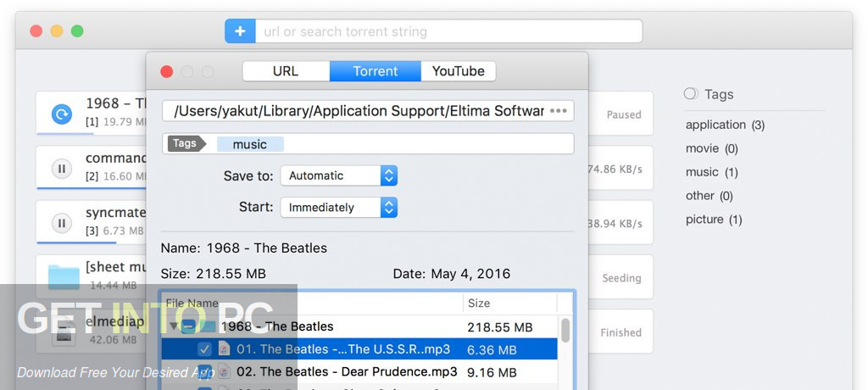Resume the 1968 download with circular arrow icon
The height and width of the screenshot is (390, 868).
(x=61, y=114)
